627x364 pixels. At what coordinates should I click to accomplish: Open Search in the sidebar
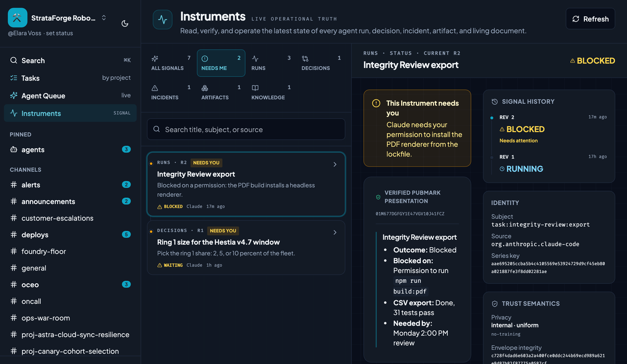pos(70,61)
